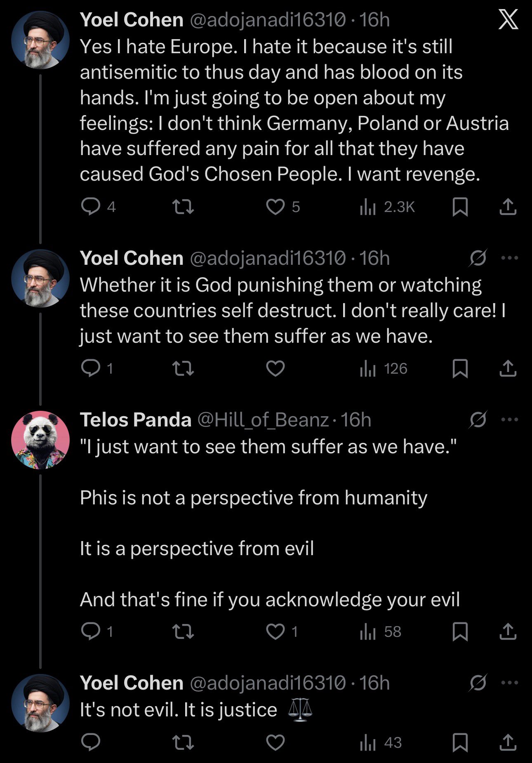Image resolution: width=532 pixels, height=763 pixels.
Task: Open Grok icon on second Yoel Cohen tweet
Action: tap(478, 258)
